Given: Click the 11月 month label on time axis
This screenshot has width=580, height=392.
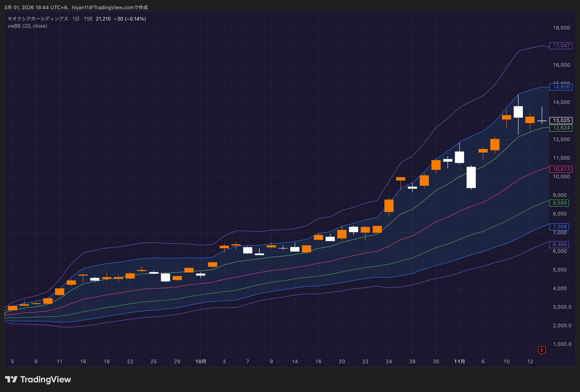Looking at the screenshot, I should pyautogui.click(x=459, y=361).
